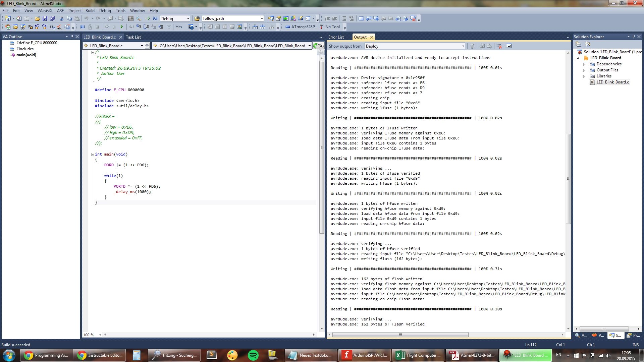Click the Save file toolbar icon
Image resolution: width=644 pixels, height=362 pixels.
coord(45,18)
